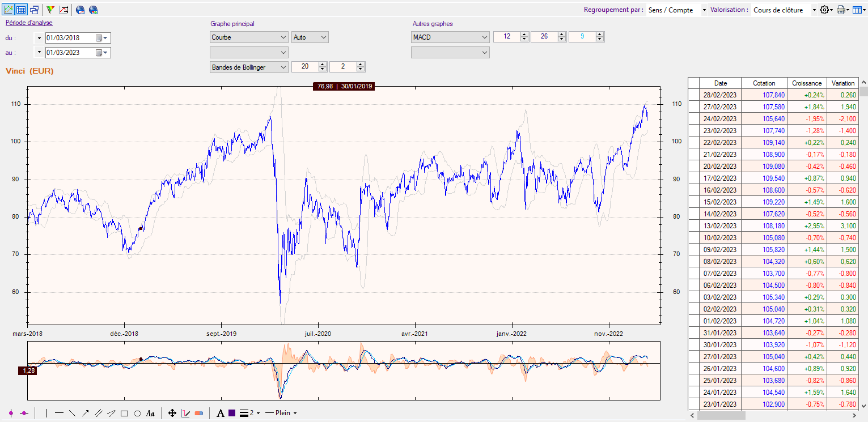Click the four-arrow move tool
Image resolution: width=868 pixels, height=422 pixels.
tap(172, 414)
